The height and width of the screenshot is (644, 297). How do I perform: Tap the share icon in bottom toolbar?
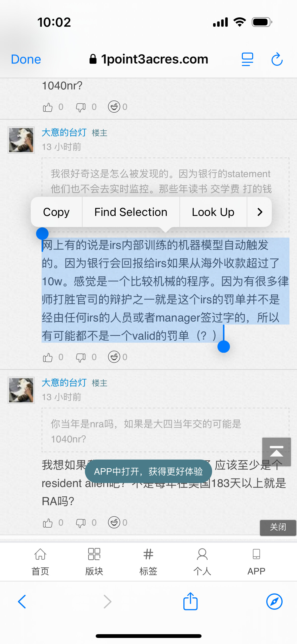(x=190, y=601)
